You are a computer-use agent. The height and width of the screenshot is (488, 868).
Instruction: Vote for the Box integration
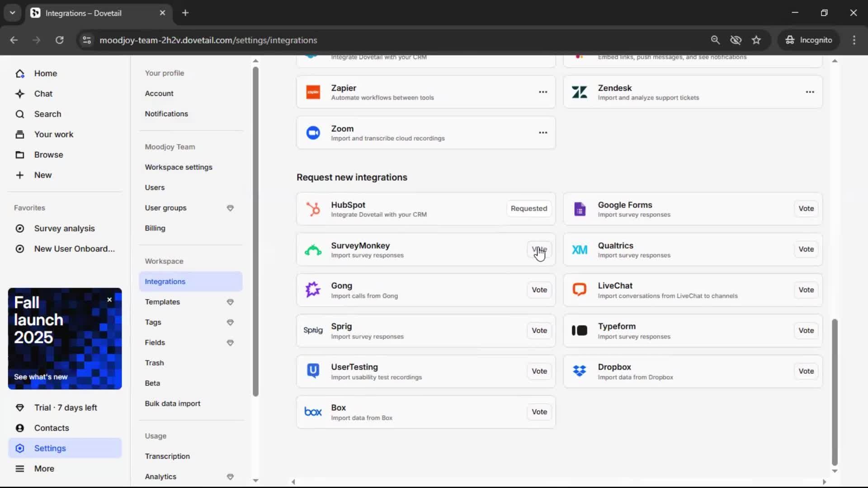pos(539,412)
